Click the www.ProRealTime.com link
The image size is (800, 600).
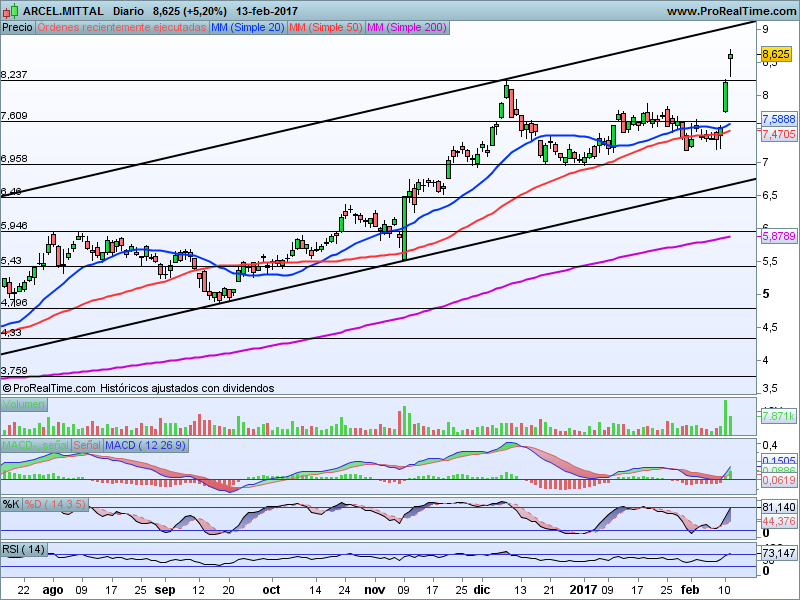(x=731, y=11)
